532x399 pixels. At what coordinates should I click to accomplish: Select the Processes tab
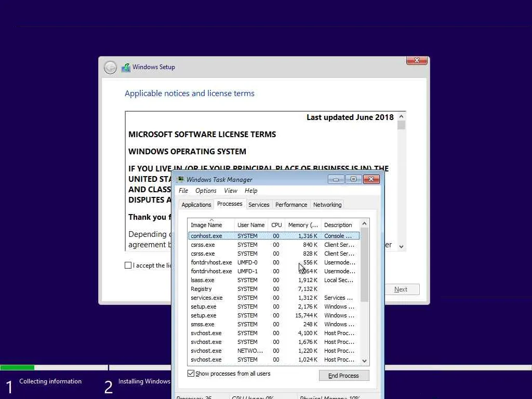pos(230,204)
